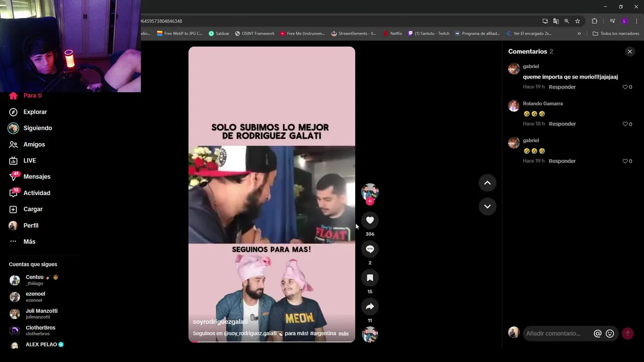Open the Saldoar bookmark
Image resolution: width=644 pixels, height=362 pixels.
point(219,34)
